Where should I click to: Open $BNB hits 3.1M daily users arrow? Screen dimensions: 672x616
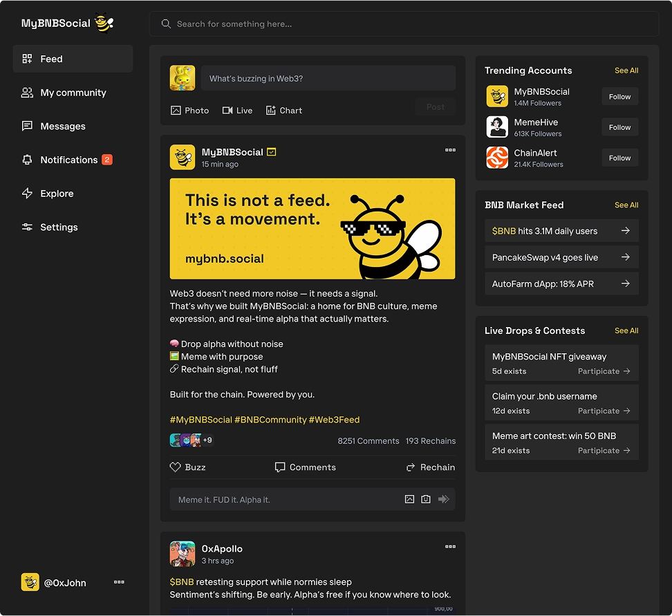[625, 231]
